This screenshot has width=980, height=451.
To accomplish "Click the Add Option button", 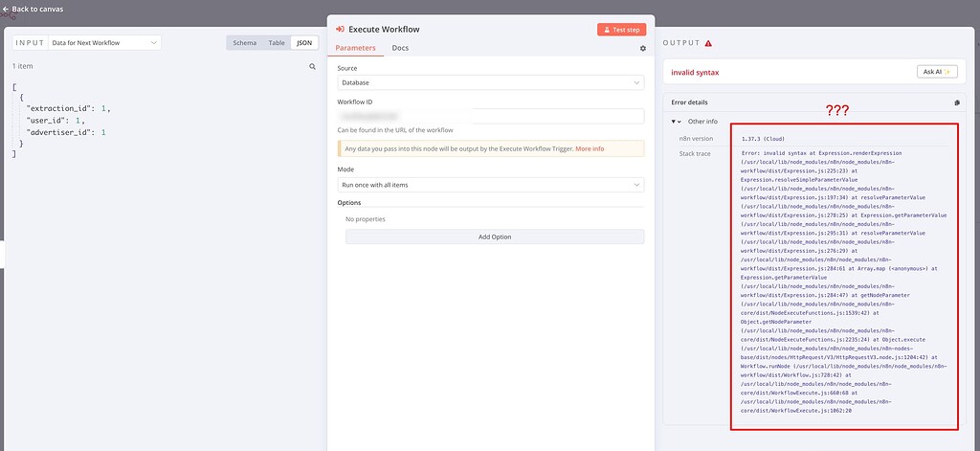I will pos(495,237).
